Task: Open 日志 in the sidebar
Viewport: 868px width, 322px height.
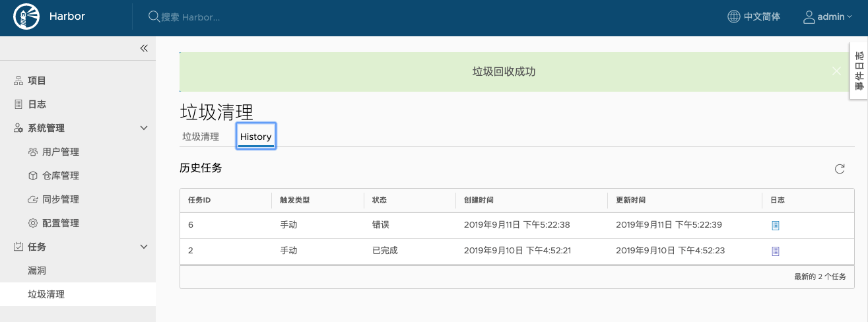Action: click(37, 104)
